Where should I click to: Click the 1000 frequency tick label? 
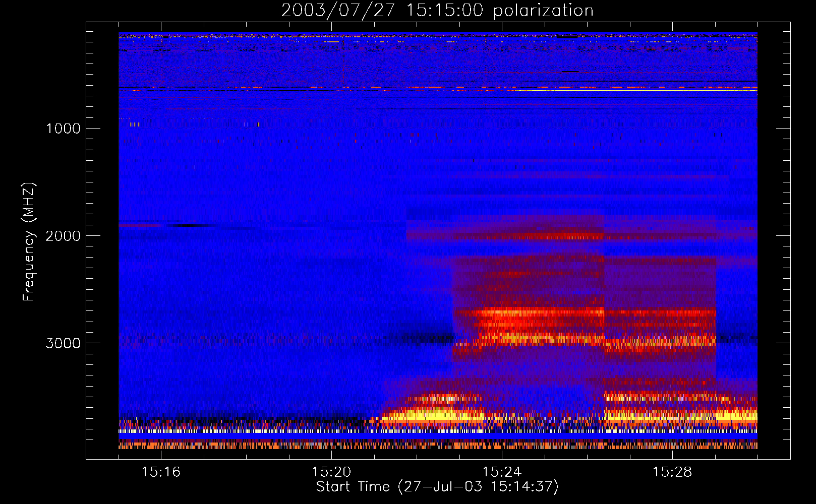(x=63, y=129)
